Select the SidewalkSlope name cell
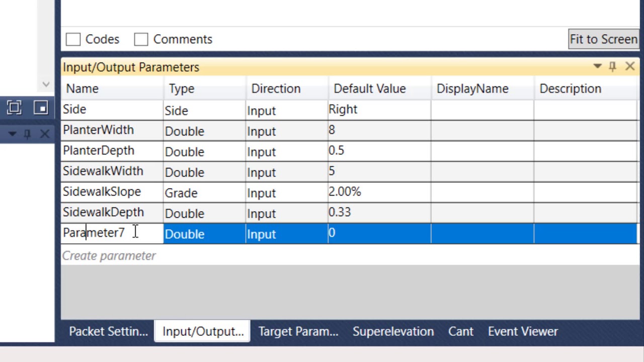The width and height of the screenshot is (644, 362). pos(112,192)
